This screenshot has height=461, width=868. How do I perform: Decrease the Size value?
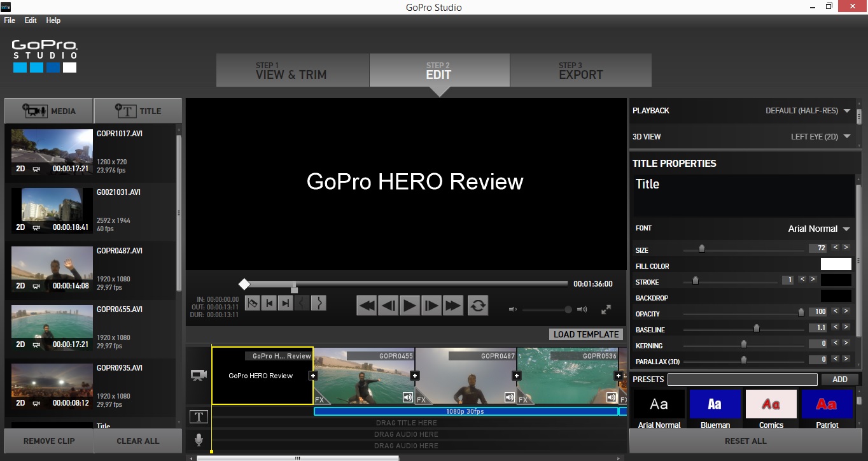(x=836, y=247)
